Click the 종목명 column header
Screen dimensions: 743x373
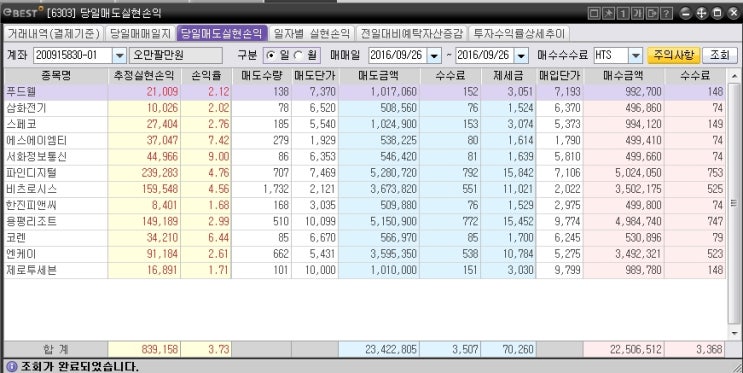(56, 76)
